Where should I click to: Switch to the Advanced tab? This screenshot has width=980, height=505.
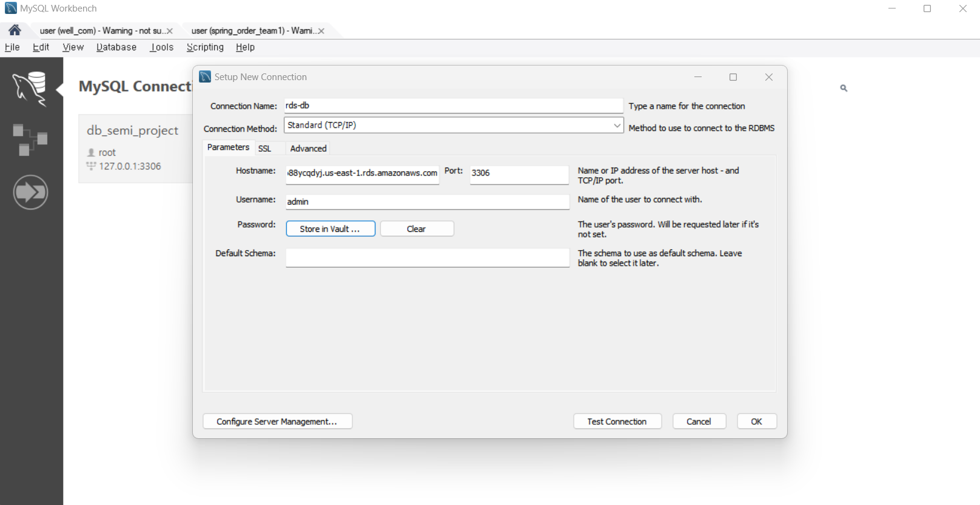coord(308,149)
